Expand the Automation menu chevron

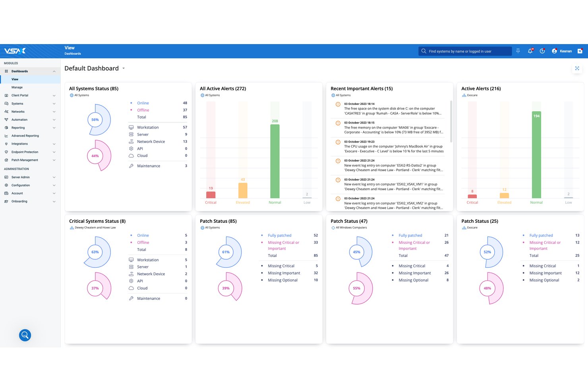(x=54, y=120)
